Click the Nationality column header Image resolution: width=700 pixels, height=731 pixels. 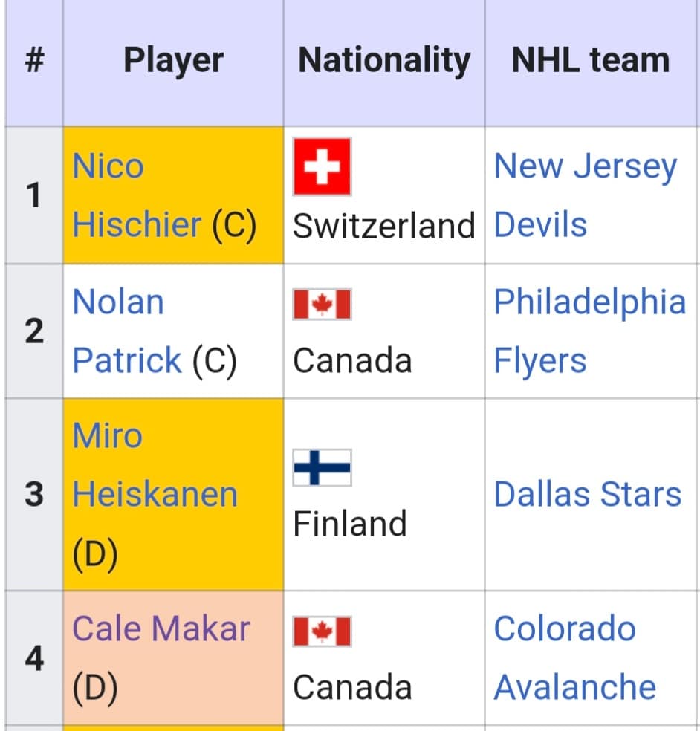point(384,60)
